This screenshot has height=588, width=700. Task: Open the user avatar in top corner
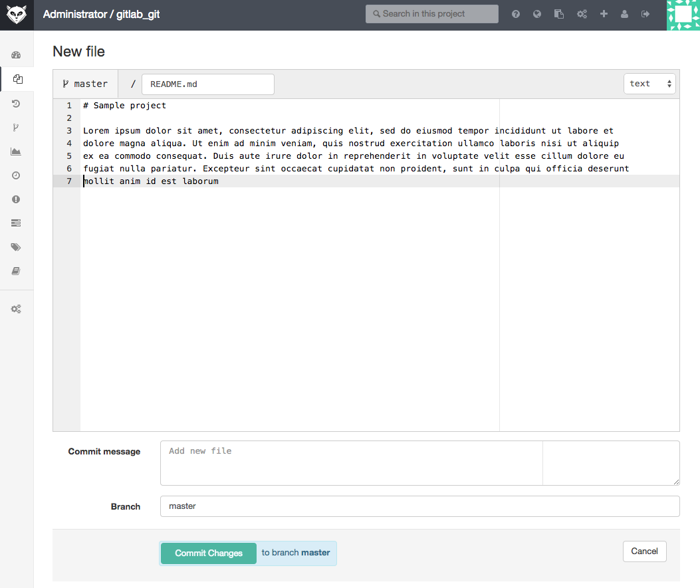[x=683, y=15]
